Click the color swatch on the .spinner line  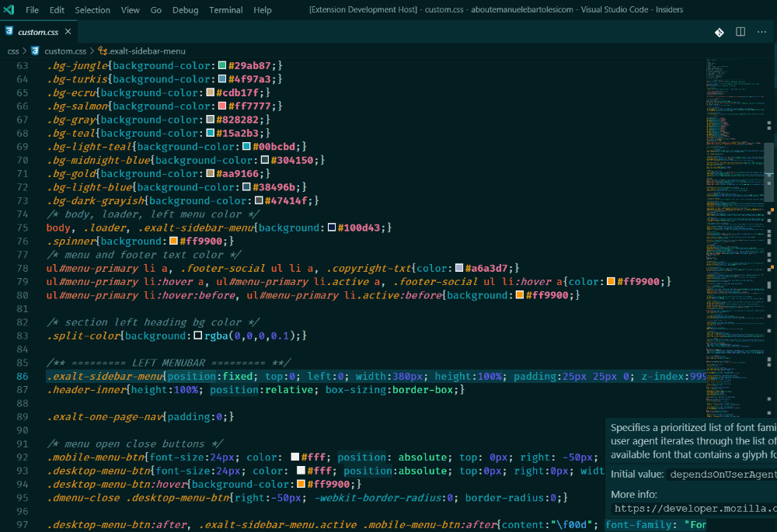[x=173, y=242]
